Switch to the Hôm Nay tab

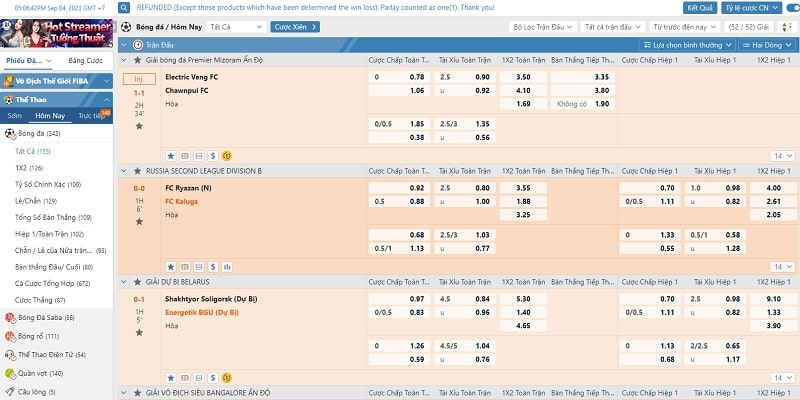[x=50, y=116]
